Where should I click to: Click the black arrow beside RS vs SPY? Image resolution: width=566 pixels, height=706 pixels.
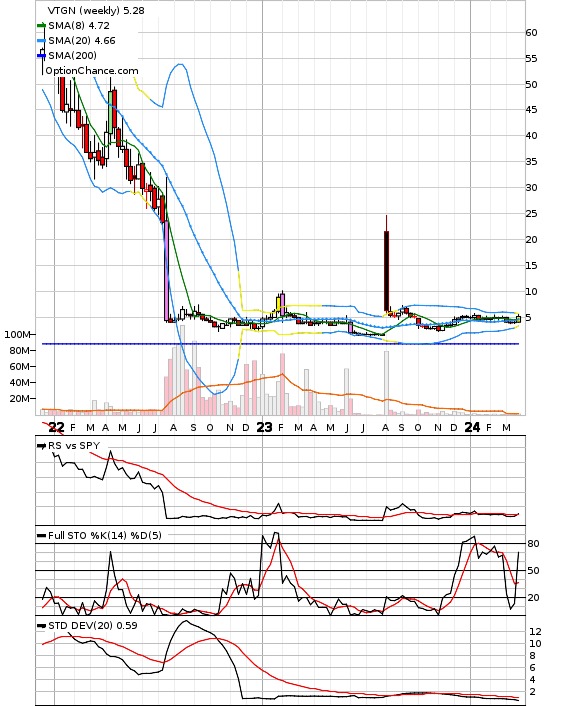[x=41, y=446]
